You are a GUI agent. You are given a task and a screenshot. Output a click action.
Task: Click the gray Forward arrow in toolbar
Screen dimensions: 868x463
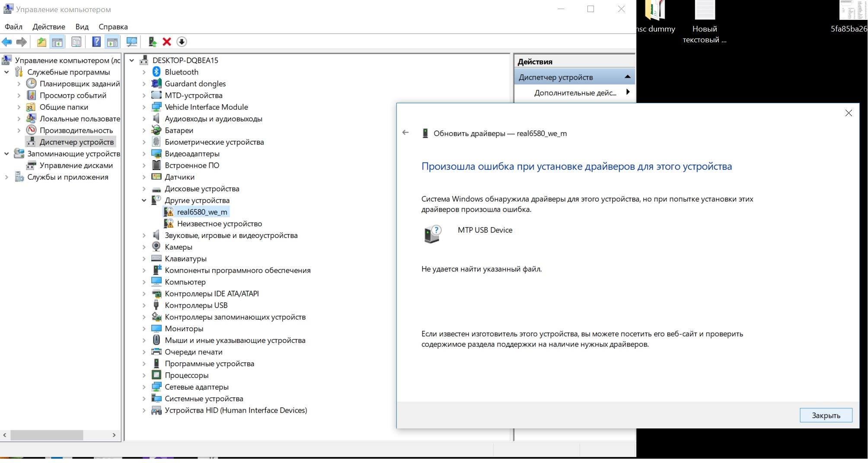click(x=21, y=42)
